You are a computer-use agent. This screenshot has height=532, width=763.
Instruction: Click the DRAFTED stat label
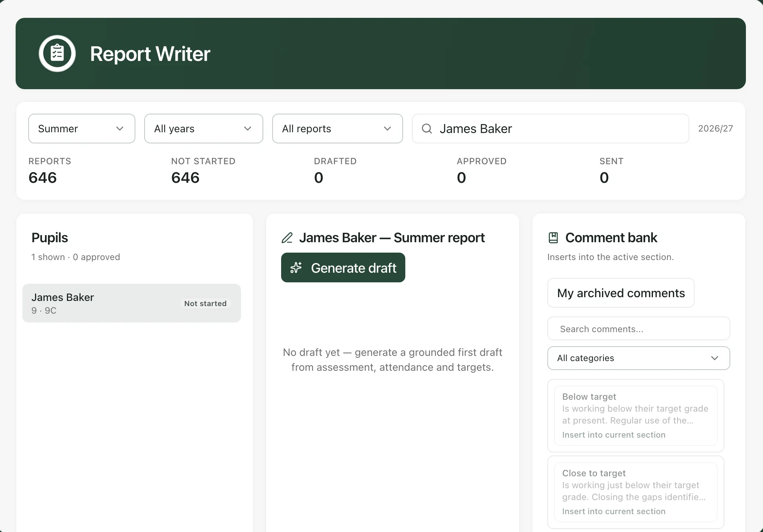click(x=335, y=161)
